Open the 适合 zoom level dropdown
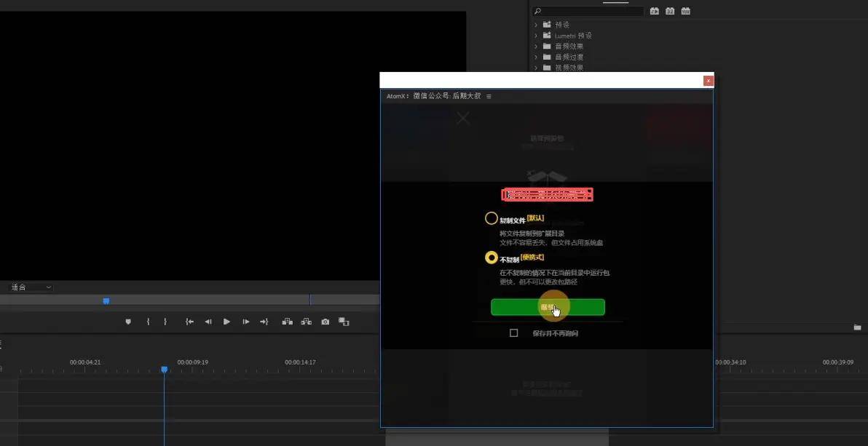Screen dimensions: 868x446 [x=31, y=287]
